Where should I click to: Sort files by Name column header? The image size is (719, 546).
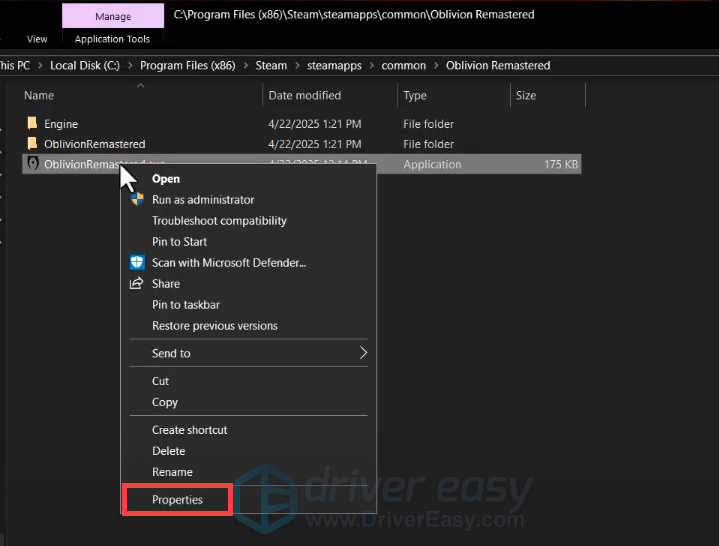(x=39, y=96)
